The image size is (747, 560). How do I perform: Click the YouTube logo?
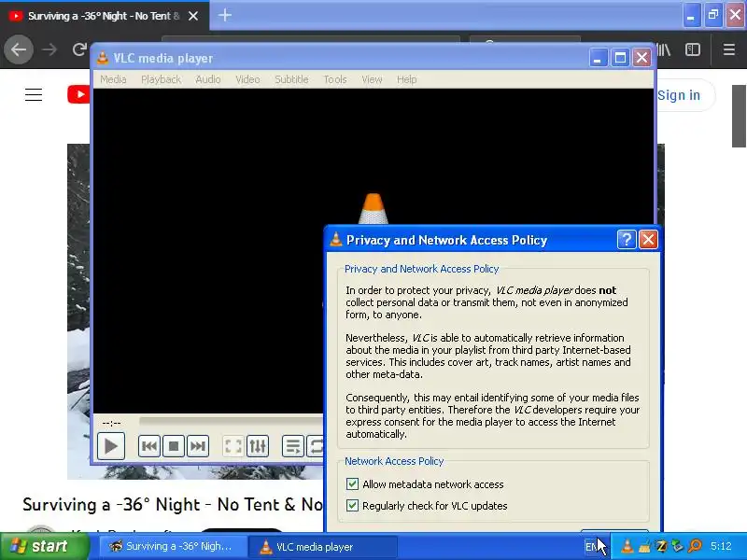(x=78, y=94)
